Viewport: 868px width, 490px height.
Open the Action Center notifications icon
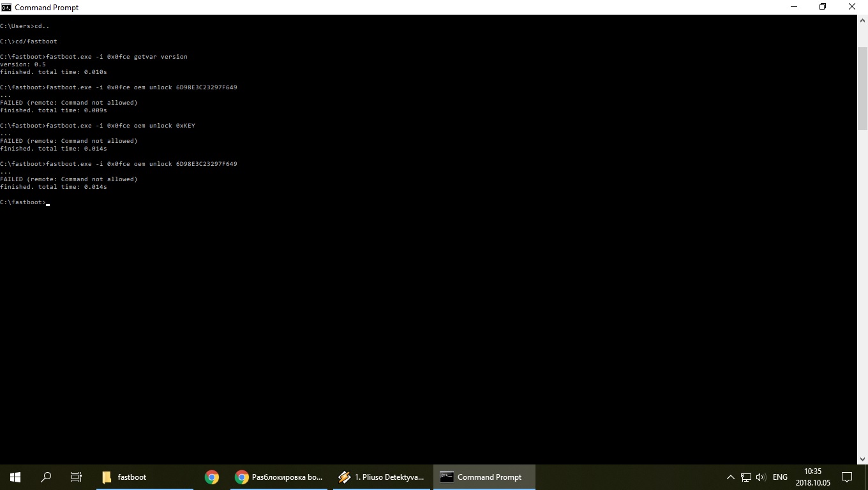click(x=847, y=477)
